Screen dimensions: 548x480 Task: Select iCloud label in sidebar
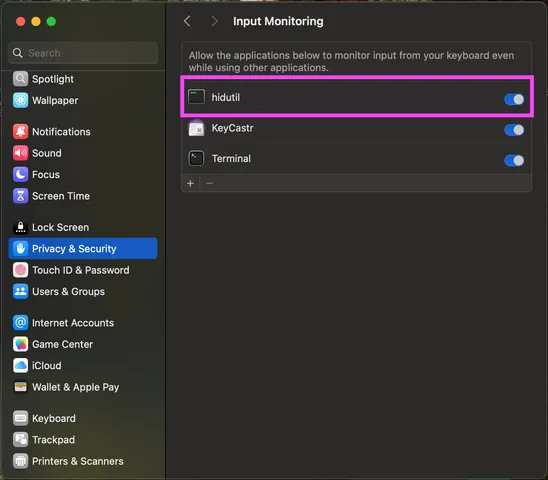(47, 366)
